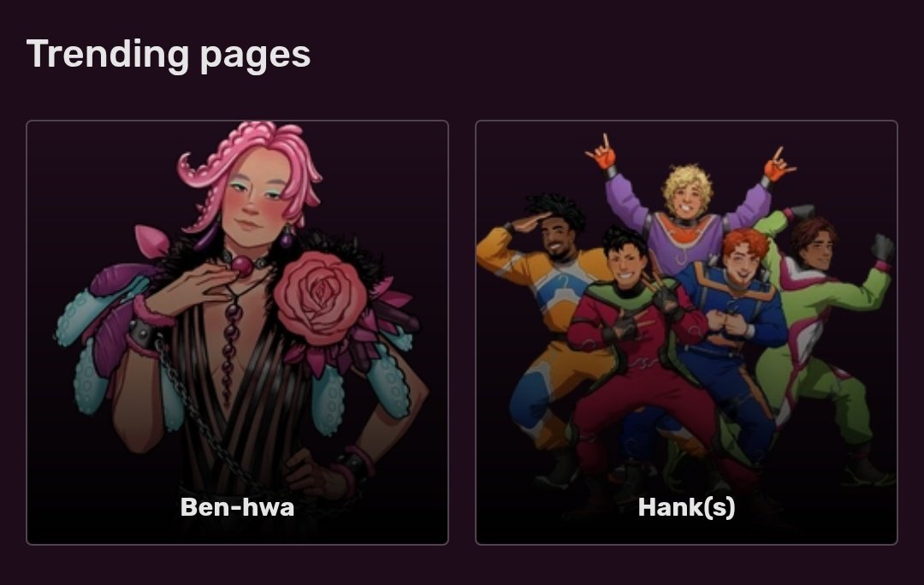Viewport: 924px width, 585px height.
Task: Click the Trending pages heading
Action: pos(169,54)
